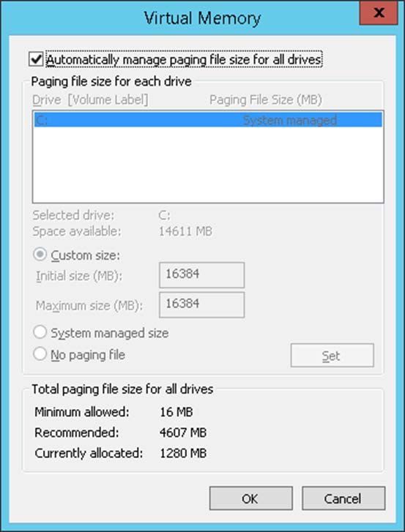
Task: Click the Paging File Size (MB) header
Action: coord(266,100)
